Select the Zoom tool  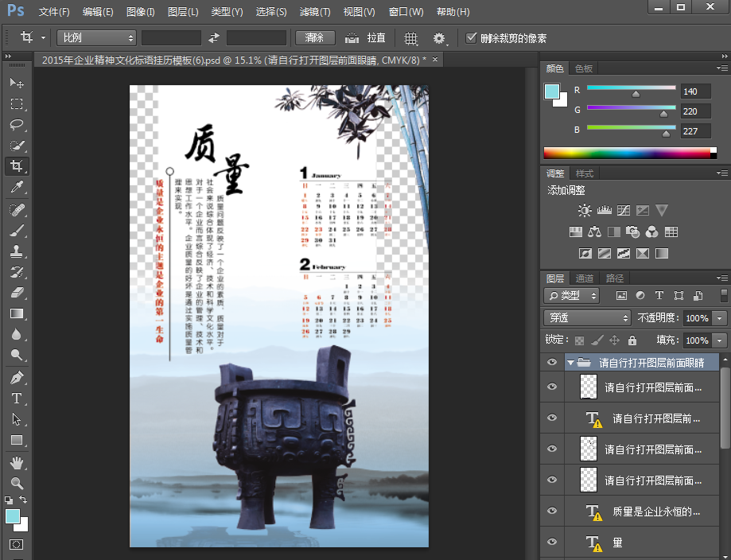pos(16,483)
